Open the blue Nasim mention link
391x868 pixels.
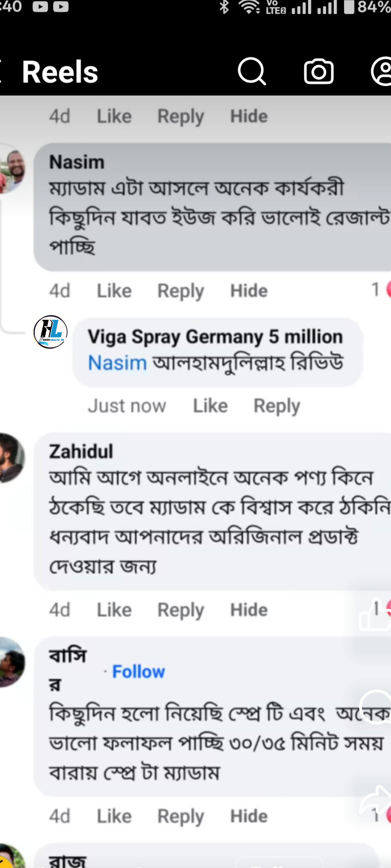(117, 363)
